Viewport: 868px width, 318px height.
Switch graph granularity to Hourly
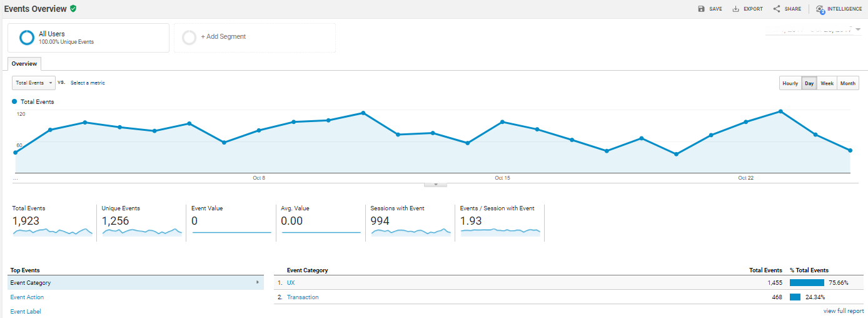[x=790, y=83]
